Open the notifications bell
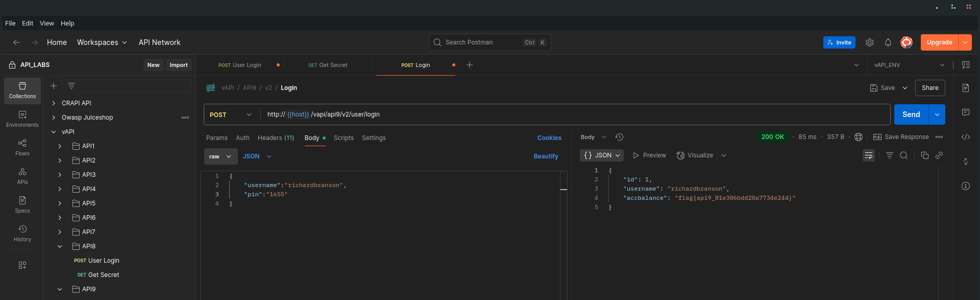 pyautogui.click(x=888, y=42)
